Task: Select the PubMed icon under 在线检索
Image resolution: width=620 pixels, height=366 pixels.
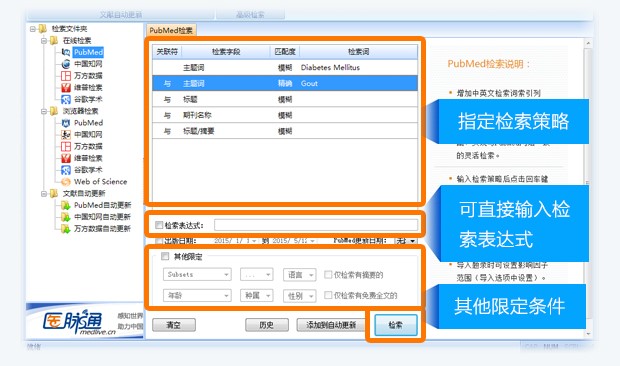Action: coord(66,52)
